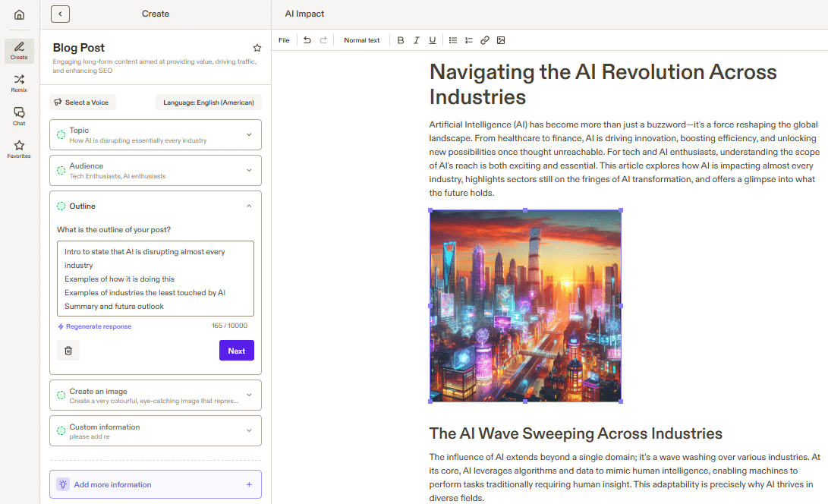Image resolution: width=828 pixels, height=504 pixels.
Task: Open the Select a Voice picker
Action: coord(83,102)
